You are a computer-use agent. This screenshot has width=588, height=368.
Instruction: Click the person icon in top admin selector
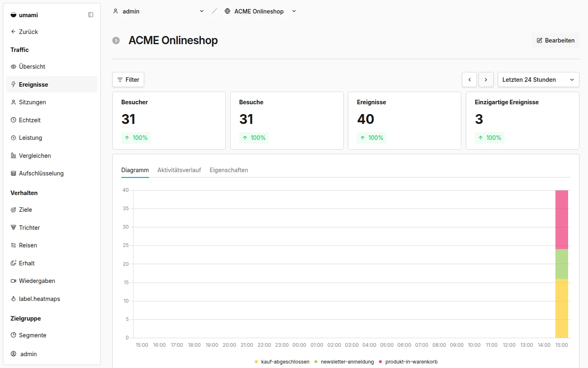116,11
